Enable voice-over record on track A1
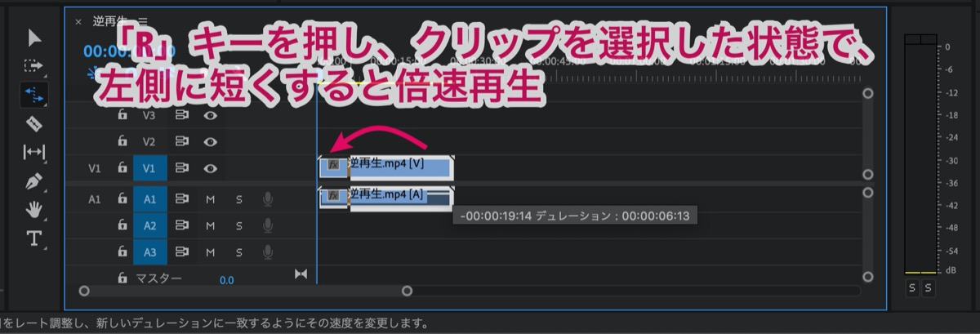 point(268,198)
